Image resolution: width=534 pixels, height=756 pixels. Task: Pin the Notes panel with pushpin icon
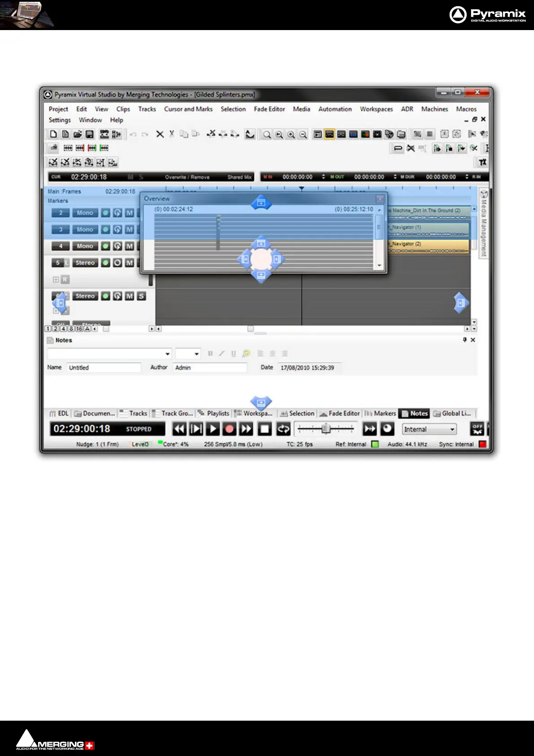click(465, 340)
